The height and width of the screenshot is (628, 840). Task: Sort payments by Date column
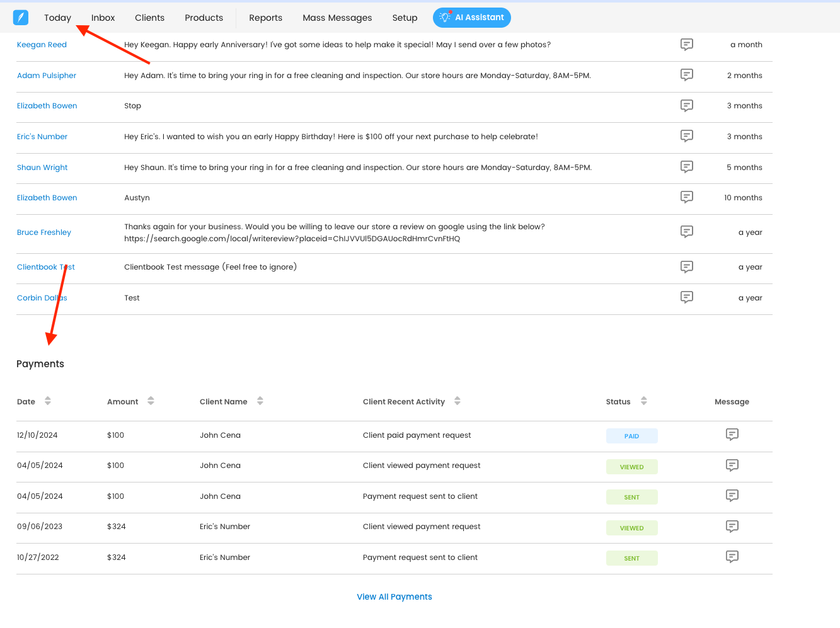pyautogui.click(x=48, y=401)
